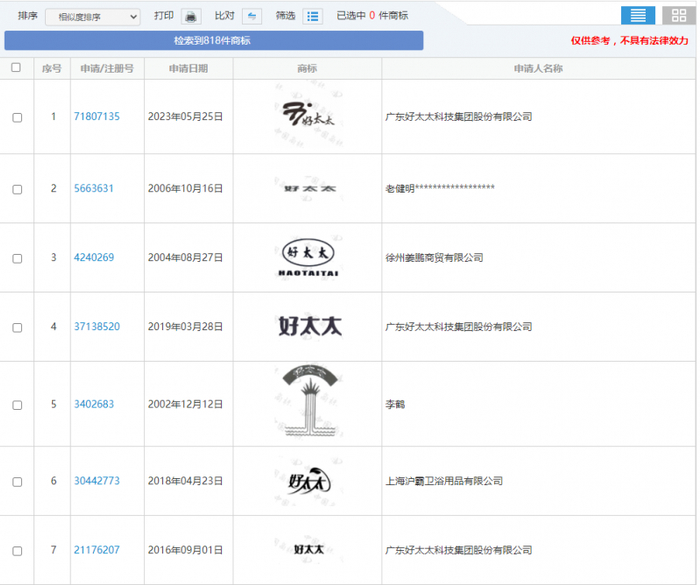The image size is (700, 585).
Task: Click the 检索到818件商标 result bar
Action: pos(214,41)
